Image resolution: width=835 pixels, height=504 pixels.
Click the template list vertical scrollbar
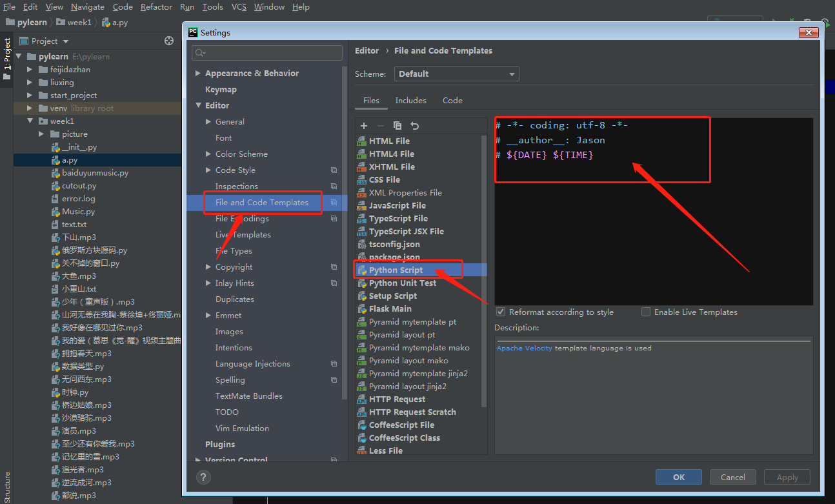(485, 271)
